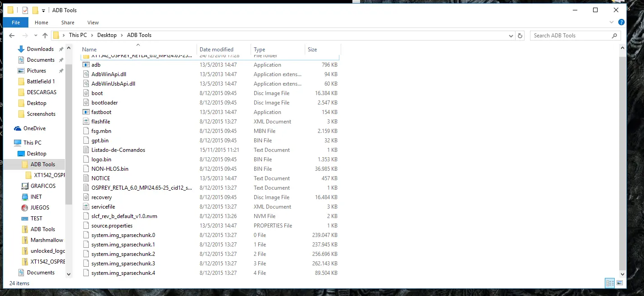Screen dimensions: 644x296
Task: Click the source.properties file icon
Action: pyautogui.click(x=87, y=226)
